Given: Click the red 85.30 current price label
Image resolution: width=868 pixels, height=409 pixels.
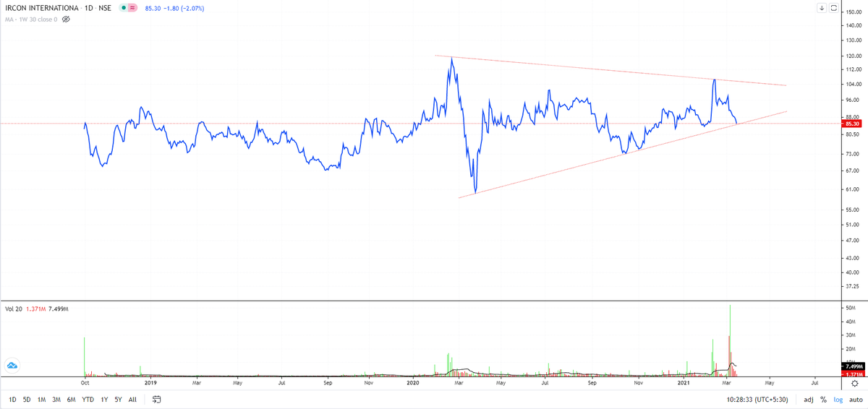Looking at the screenshot, I should click(x=851, y=124).
